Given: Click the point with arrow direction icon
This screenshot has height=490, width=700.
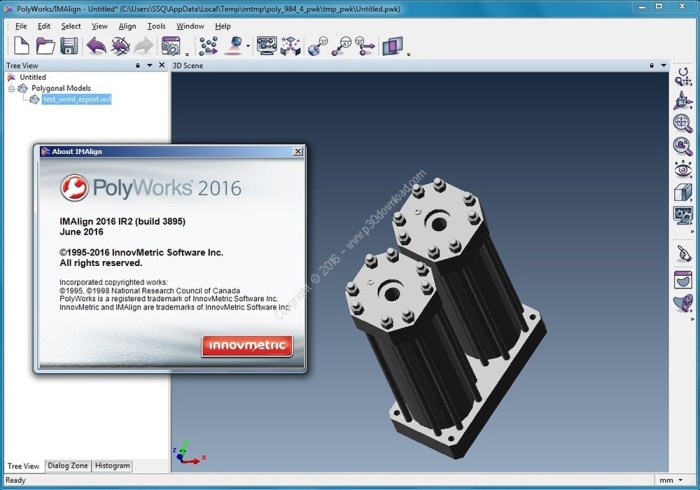Looking at the screenshot, I should point(365,46).
